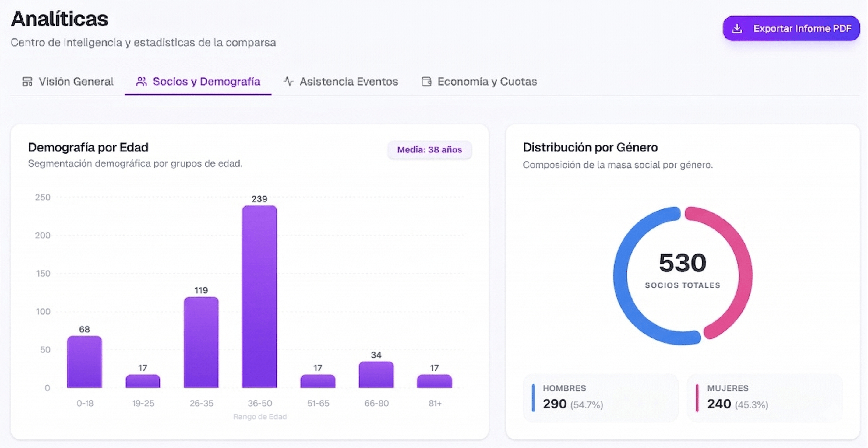Click the wallet icon next to Economía y Cuotas
Screen dimensions: 868x448
(427, 81)
